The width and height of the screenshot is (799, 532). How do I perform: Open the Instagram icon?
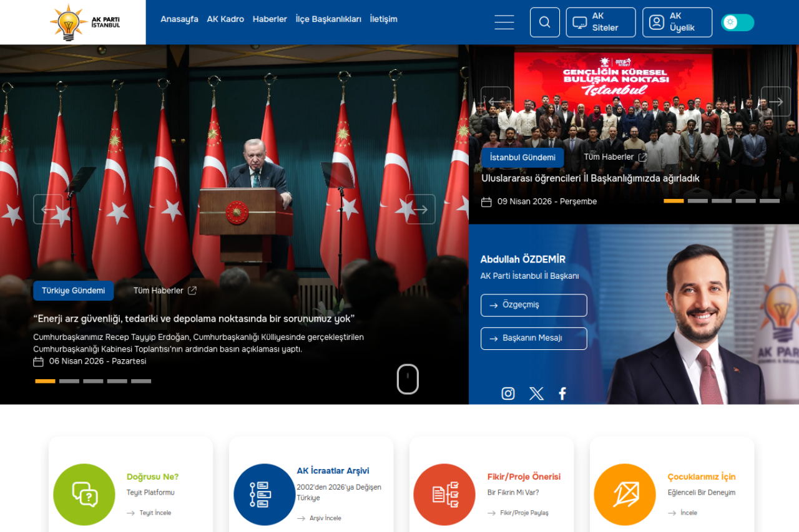point(508,394)
